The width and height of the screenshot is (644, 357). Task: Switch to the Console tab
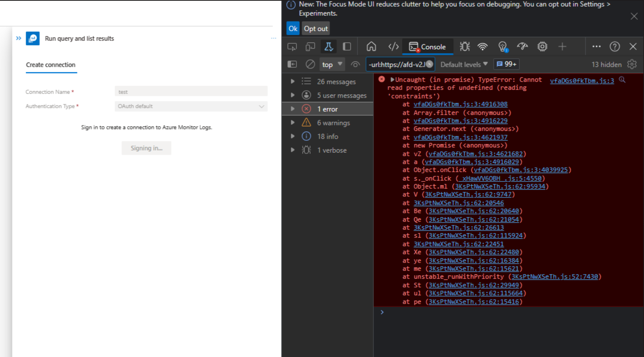[x=428, y=47]
